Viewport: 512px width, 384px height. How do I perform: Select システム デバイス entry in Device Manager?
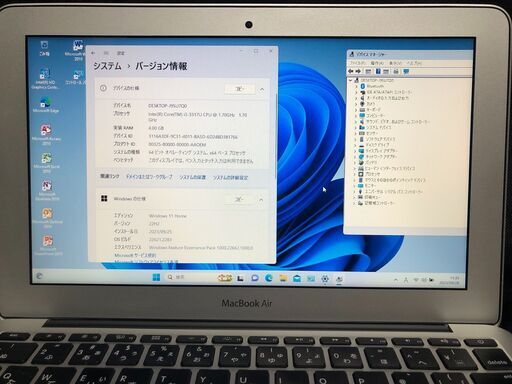coord(378,127)
